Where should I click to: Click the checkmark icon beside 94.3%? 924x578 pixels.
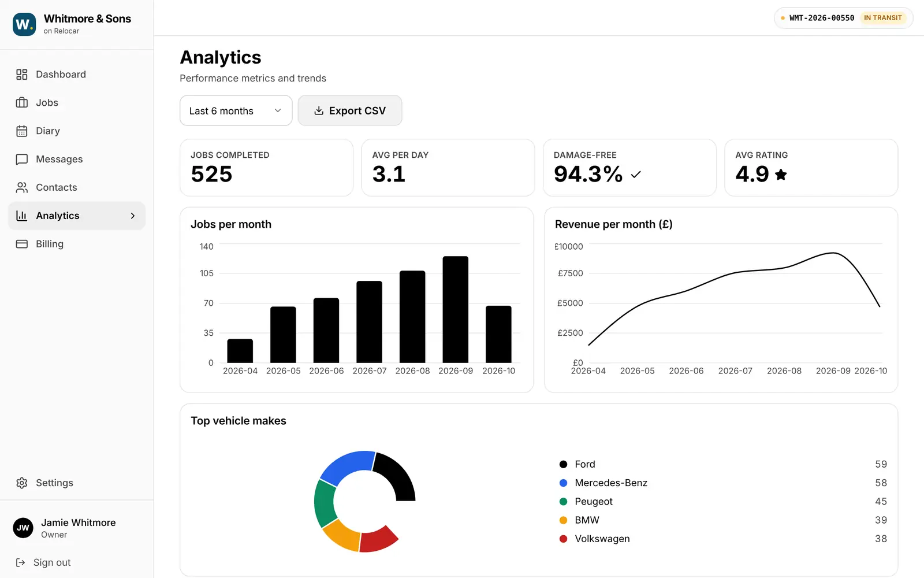[x=636, y=175]
